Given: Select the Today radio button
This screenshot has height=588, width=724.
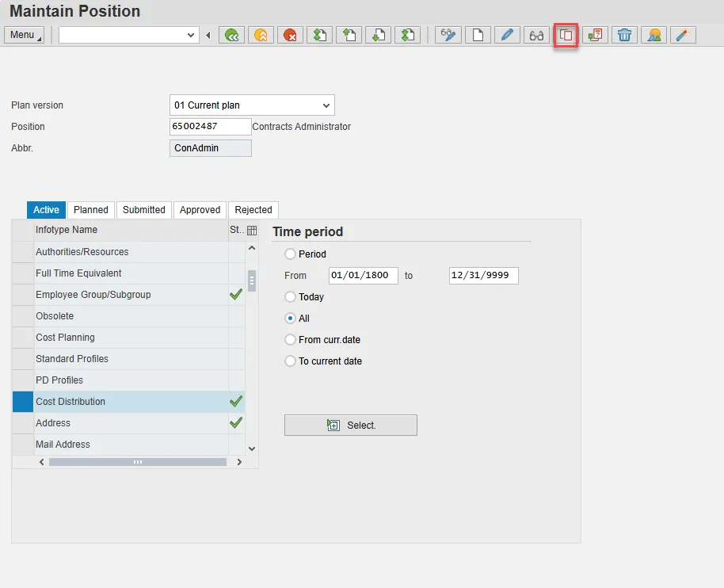Looking at the screenshot, I should [x=291, y=297].
